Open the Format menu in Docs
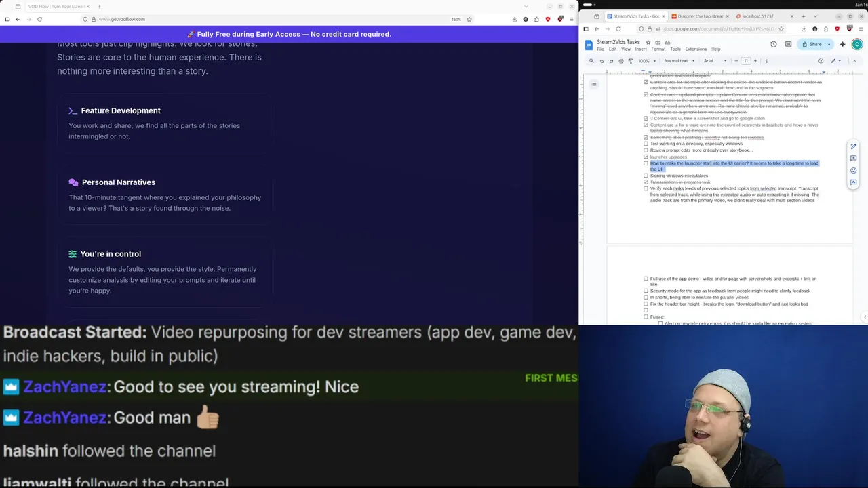Image resolution: width=868 pixels, height=488 pixels. (x=658, y=49)
